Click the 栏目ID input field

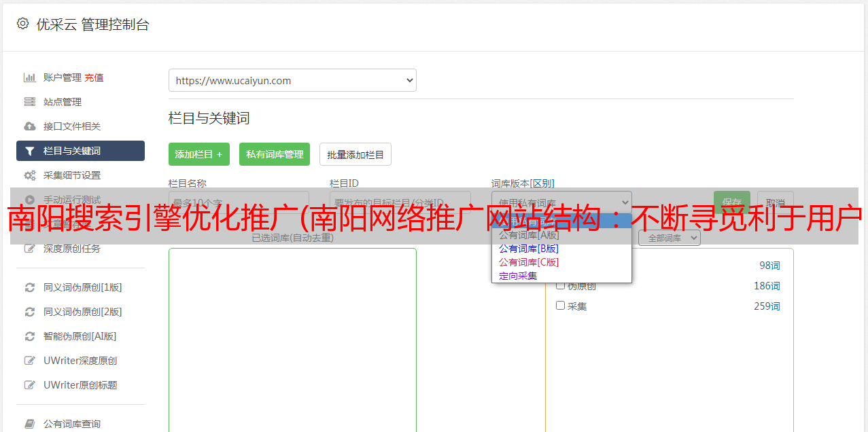click(x=400, y=202)
